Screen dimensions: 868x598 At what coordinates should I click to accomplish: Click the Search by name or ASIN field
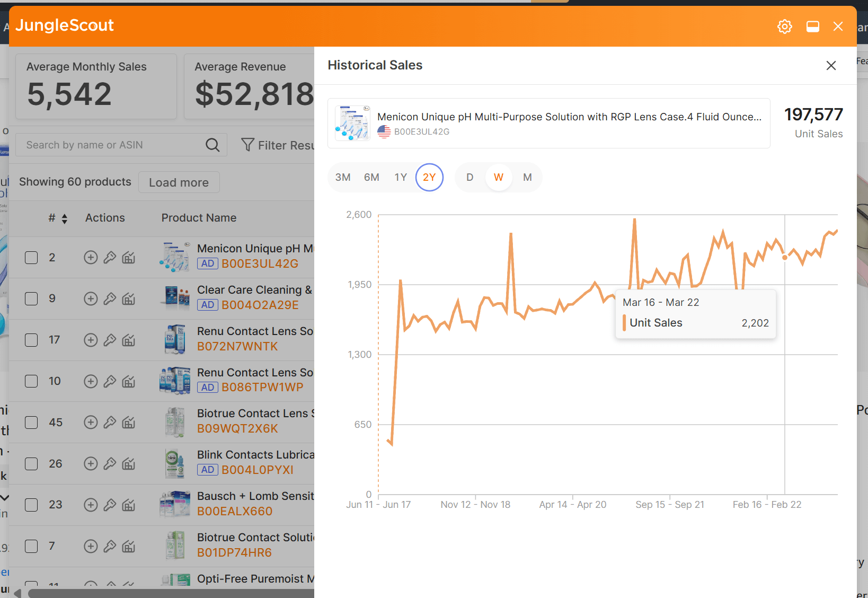[x=111, y=145]
